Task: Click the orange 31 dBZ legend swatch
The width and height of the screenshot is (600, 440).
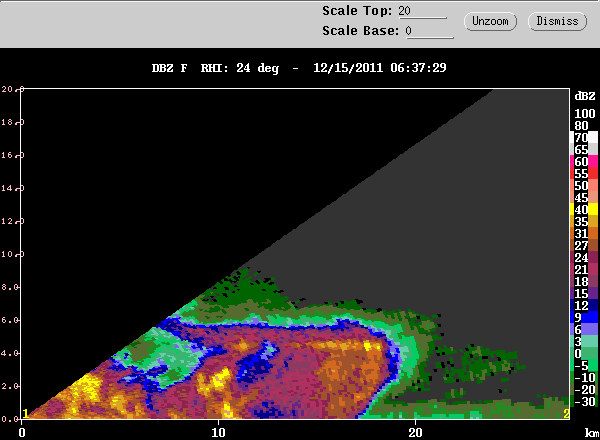Action: point(584,233)
